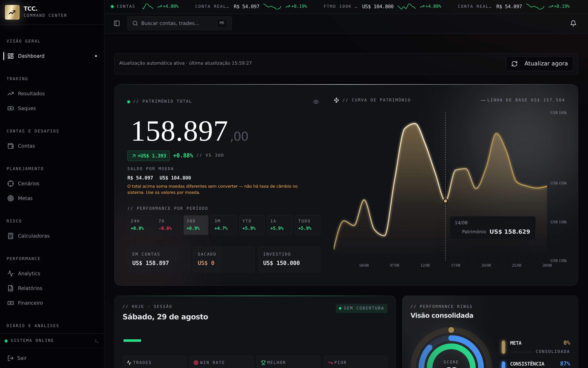The height and width of the screenshot is (368, 588).
Task: Click the Sair logout icon
Action: pyautogui.click(x=10, y=358)
